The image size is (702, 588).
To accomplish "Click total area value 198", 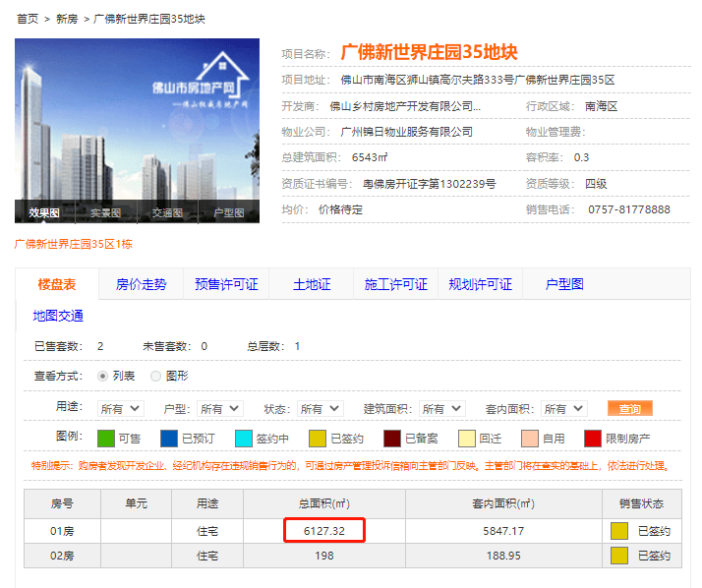I will coord(324,556).
